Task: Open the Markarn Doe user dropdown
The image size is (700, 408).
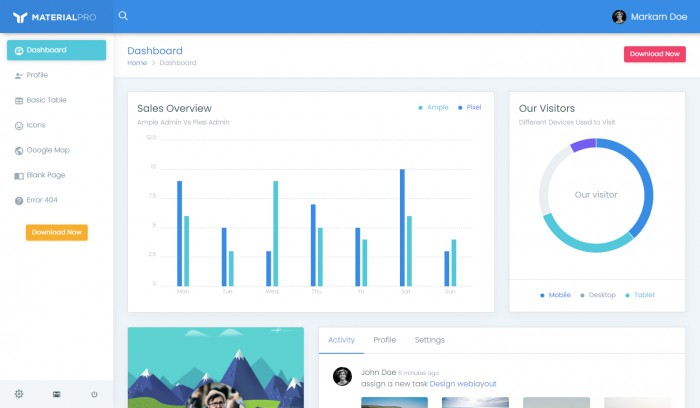Action: [x=655, y=16]
